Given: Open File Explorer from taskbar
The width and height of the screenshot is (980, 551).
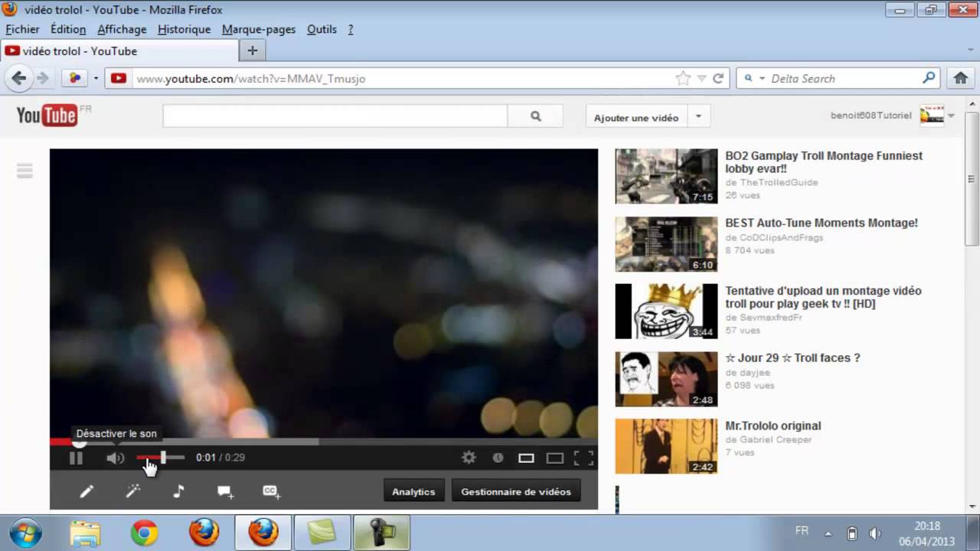Looking at the screenshot, I should (85, 533).
